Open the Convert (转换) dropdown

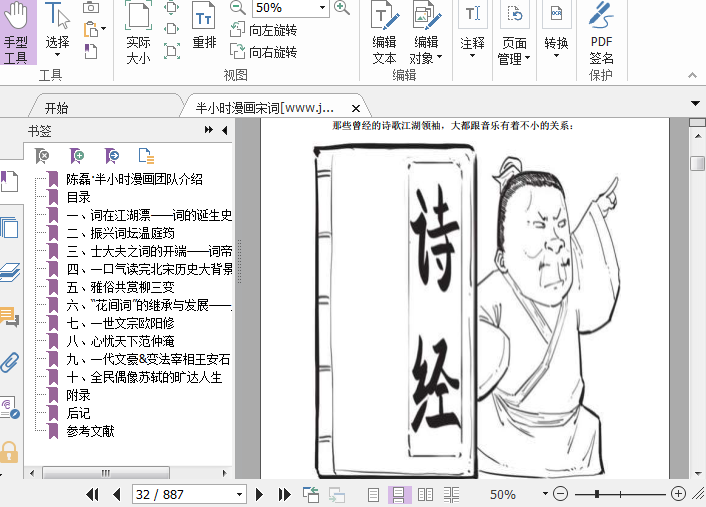[557, 31]
